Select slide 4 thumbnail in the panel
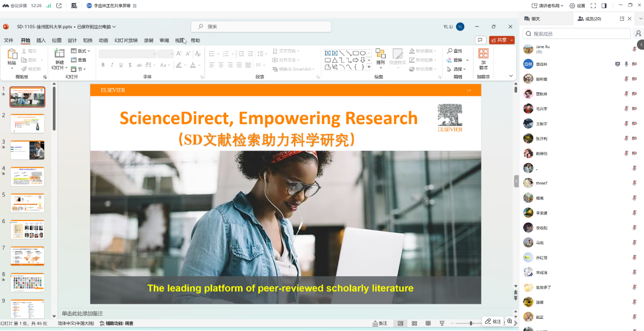 coord(27,176)
